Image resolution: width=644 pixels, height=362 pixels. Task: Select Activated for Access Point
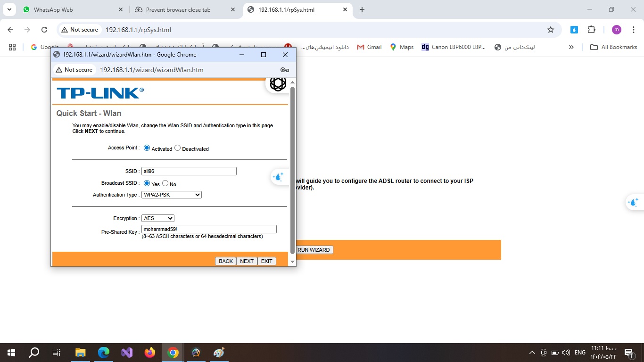pos(147,148)
